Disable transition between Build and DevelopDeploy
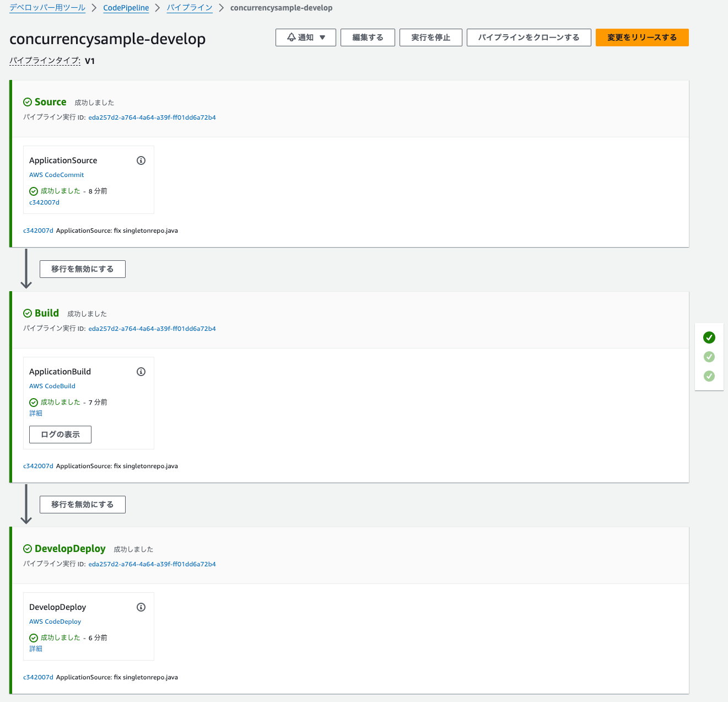The width and height of the screenshot is (728, 702). point(83,505)
